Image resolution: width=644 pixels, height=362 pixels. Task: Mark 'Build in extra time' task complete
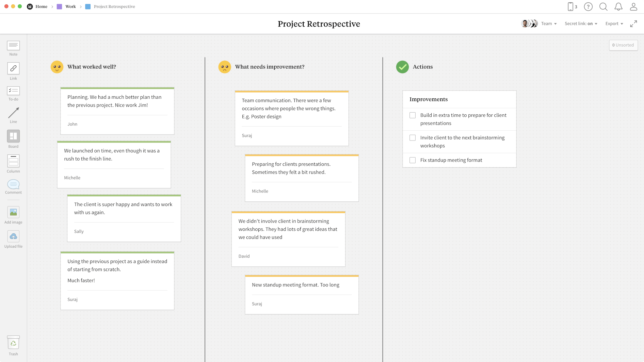[x=413, y=115]
